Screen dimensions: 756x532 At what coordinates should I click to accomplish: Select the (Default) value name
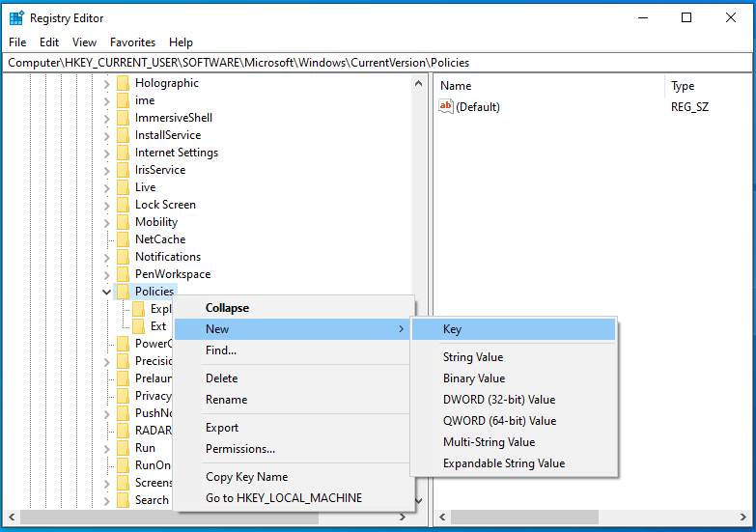478,106
